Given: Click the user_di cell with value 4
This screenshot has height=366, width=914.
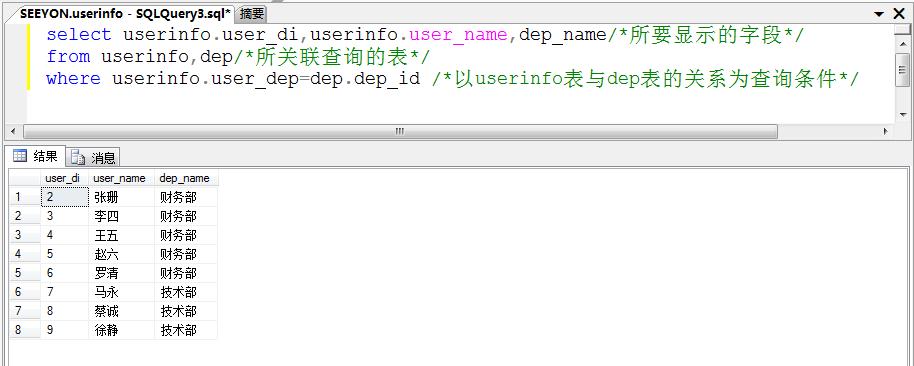Looking at the screenshot, I should 64,235.
